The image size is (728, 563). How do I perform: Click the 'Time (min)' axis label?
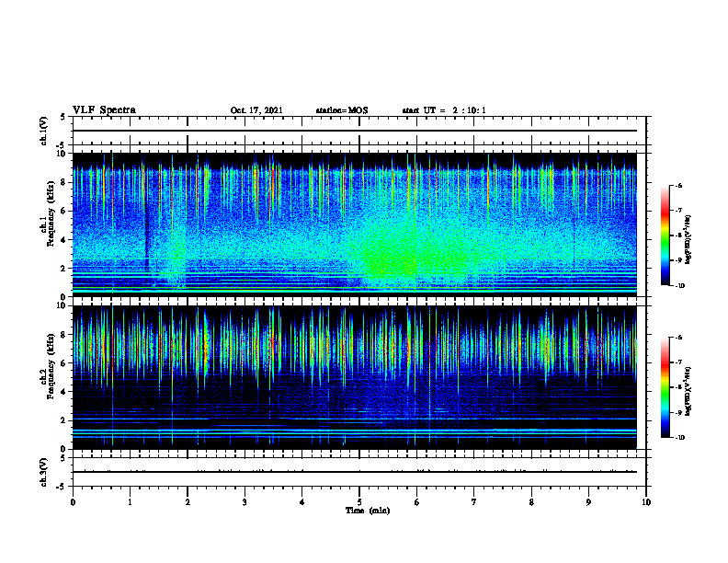[x=368, y=511]
